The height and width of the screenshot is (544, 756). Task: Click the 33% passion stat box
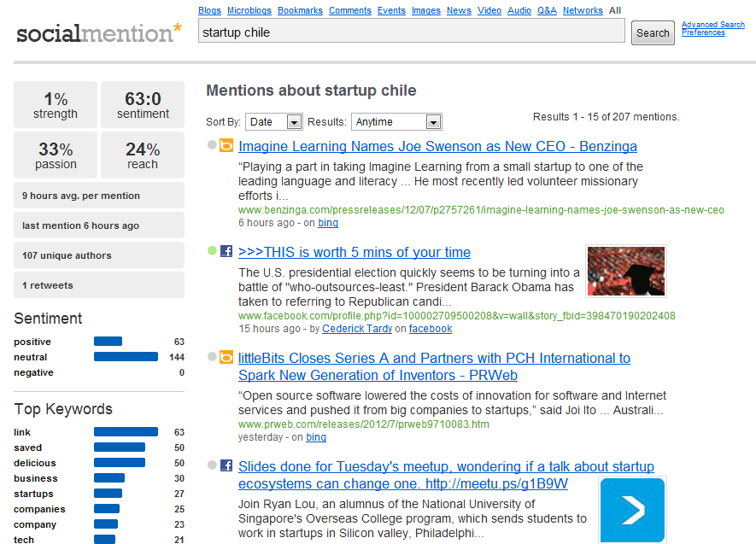pyautogui.click(x=56, y=155)
